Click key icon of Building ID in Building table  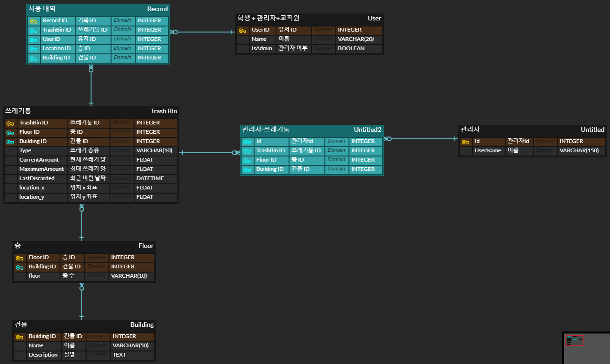pos(20,337)
